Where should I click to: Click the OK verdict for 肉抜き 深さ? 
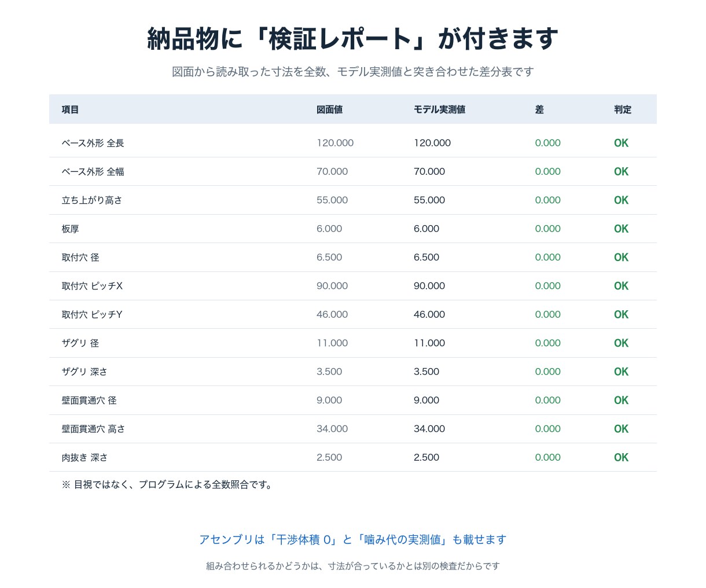pyautogui.click(x=622, y=457)
